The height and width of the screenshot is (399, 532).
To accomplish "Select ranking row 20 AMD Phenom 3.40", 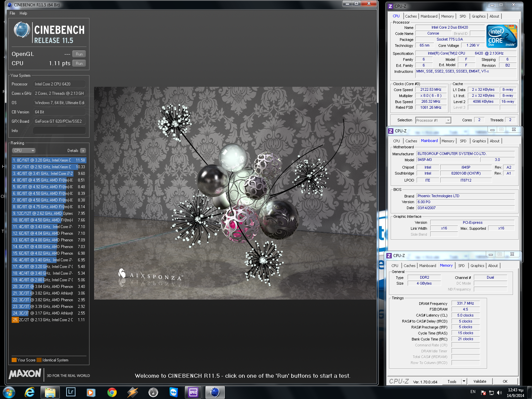I will tap(49, 287).
